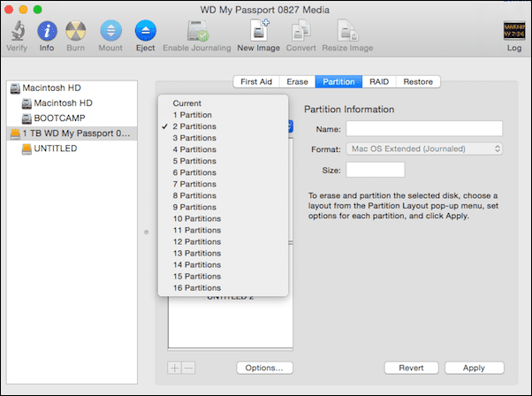Viewport: 532px width, 396px height.
Task: Choose 12 Partitions layout
Action: [x=224, y=241]
